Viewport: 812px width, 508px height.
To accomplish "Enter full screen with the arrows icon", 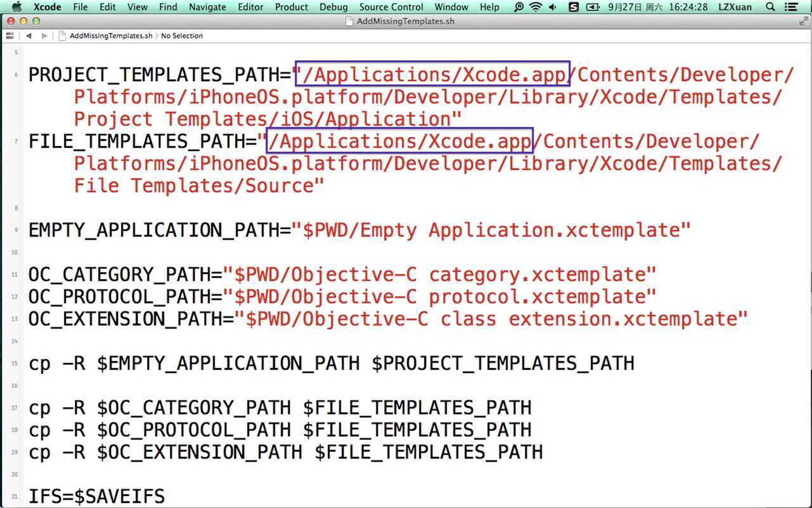I will [x=803, y=21].
